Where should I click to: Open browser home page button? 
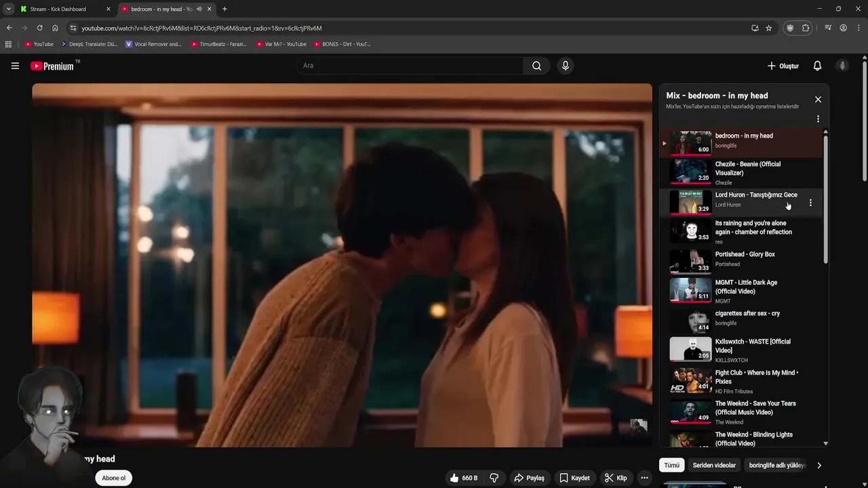coord(55,28)
